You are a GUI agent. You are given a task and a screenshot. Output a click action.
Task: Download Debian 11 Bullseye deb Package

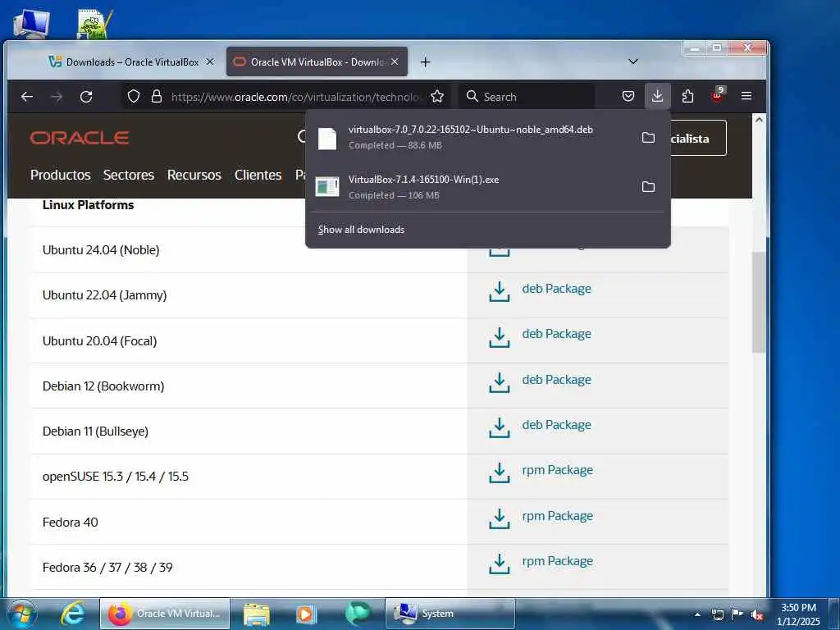click(557, 425)
